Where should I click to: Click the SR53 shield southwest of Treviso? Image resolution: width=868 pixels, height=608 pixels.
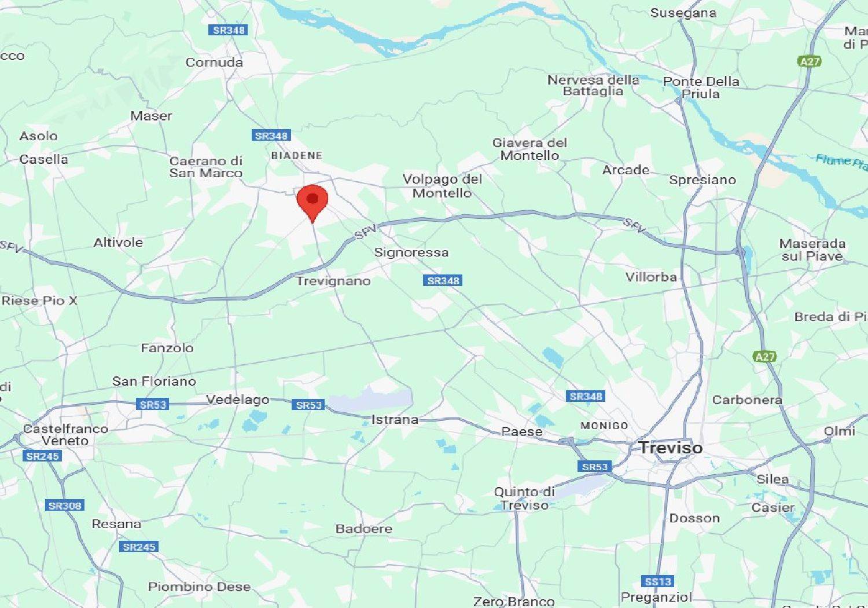(594, 467)
